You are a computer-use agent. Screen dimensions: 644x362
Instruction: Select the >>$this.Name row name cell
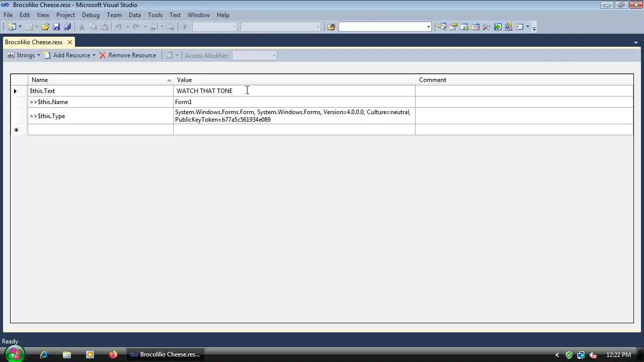pos(101,102)
